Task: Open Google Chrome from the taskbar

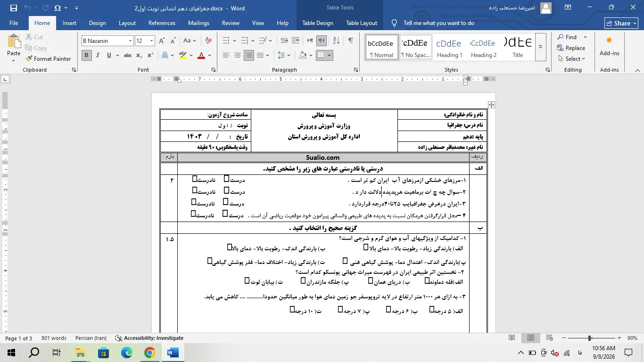Action: (x=149, y=352)
